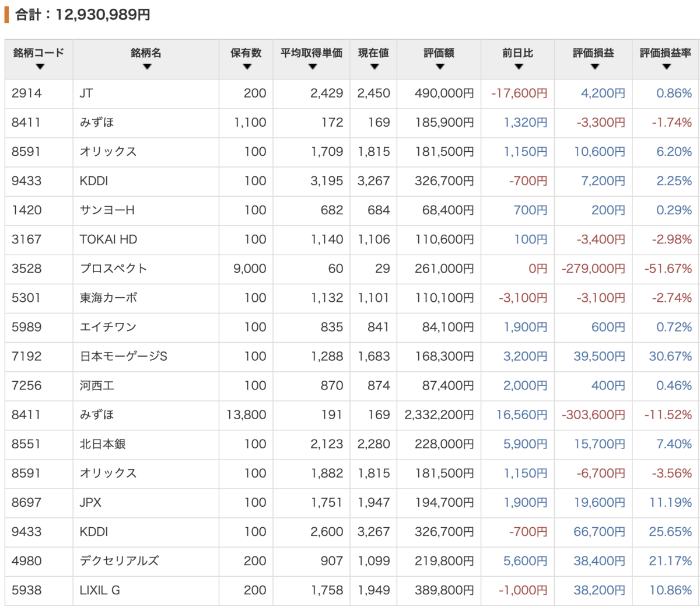The image size is (700, 606).
Task: Click the -11.52% loss rate
Action: (x=668, y=415)
